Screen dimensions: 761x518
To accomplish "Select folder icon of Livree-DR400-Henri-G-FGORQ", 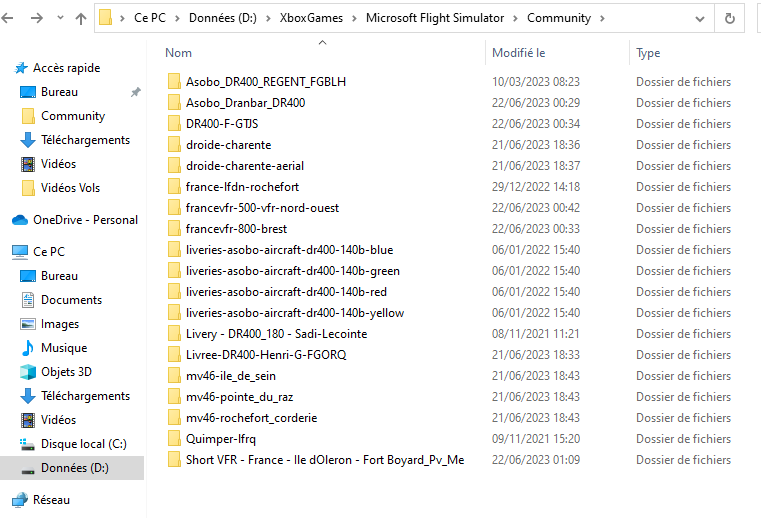I will coord(174,354).
